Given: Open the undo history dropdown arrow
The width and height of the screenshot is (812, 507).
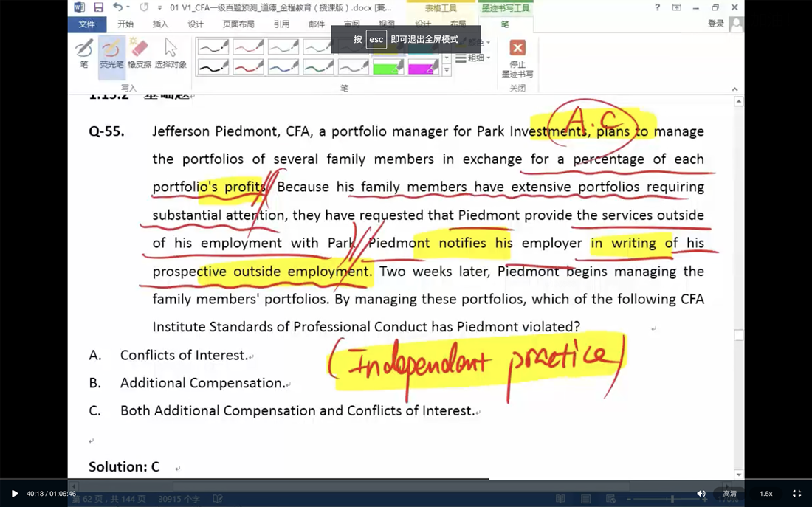Looking at the screenshot, I should pyautogui.click(x=128, y=8).
